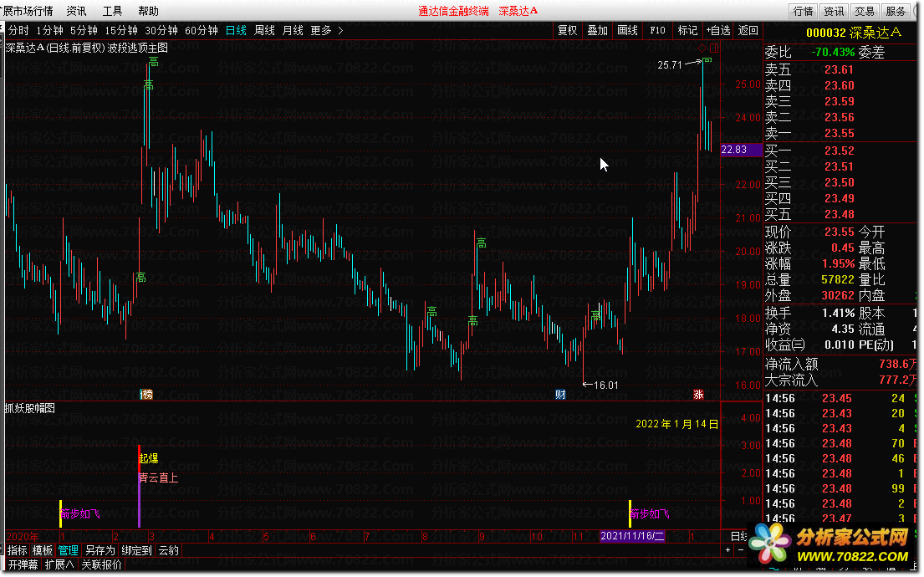Open the 资讯 menu in menu bar
924x577 pixels.
point(76,11)
